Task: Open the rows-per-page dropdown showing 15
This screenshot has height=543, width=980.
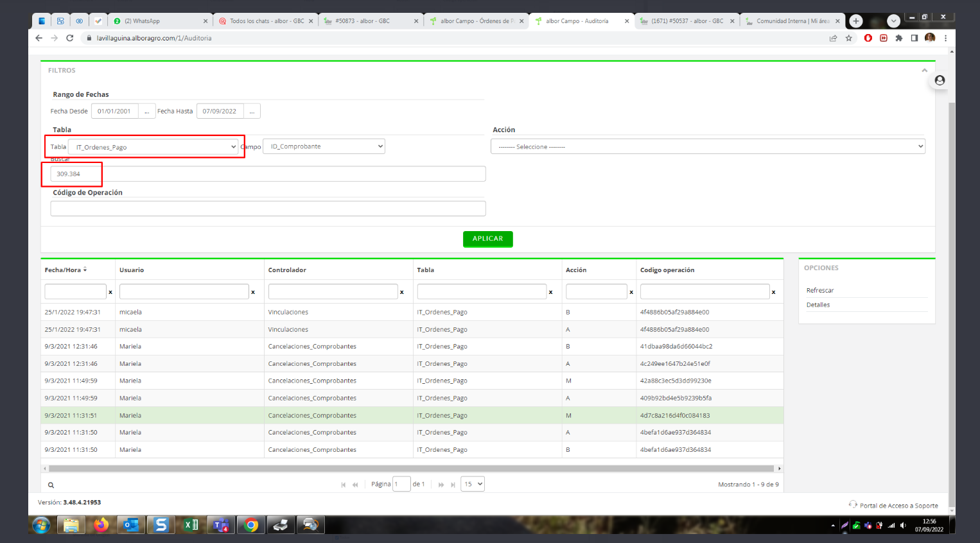Action: tap(473, 484)
